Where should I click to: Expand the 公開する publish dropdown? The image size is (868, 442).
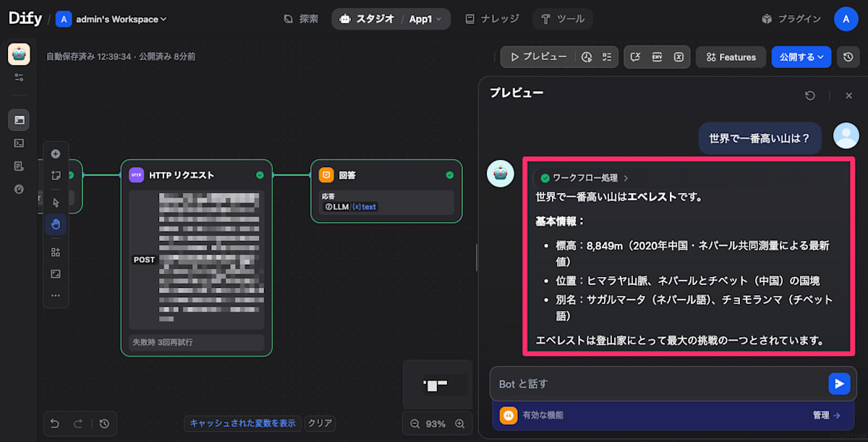(801, 57)
